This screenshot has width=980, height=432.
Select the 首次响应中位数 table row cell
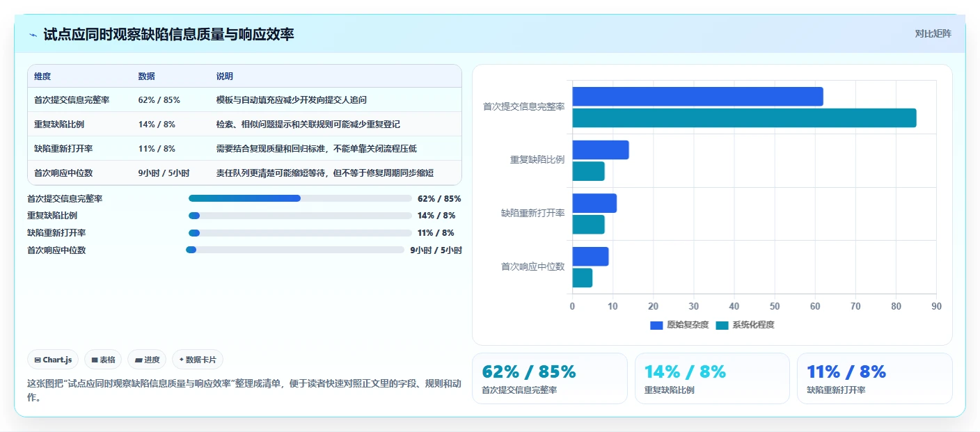tap(63, 173)
